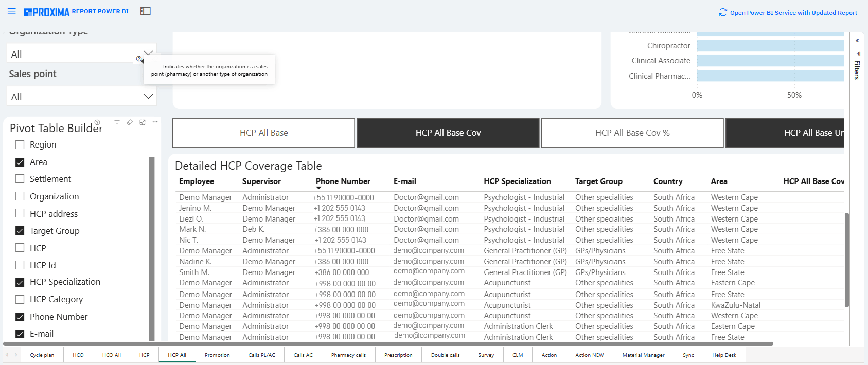Click the refresh icon beside Open Power BI Service
Viewport: 868px width, 365px height.
pos(723,12)
